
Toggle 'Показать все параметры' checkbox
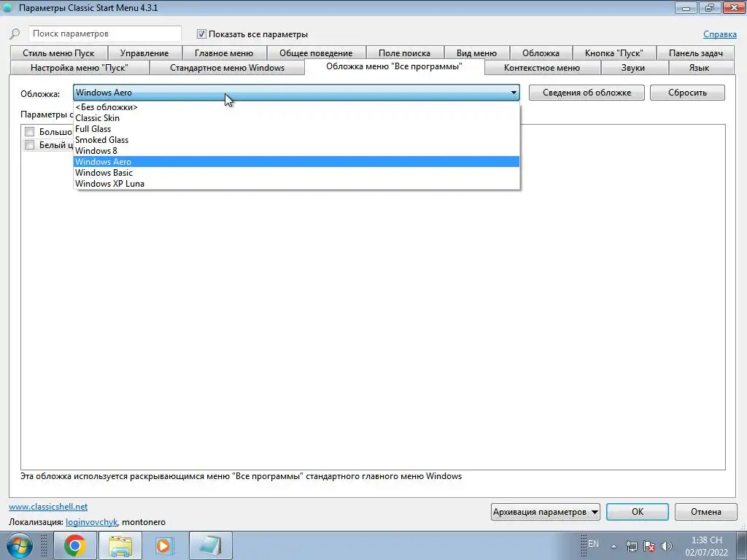[x=201, y=34]
